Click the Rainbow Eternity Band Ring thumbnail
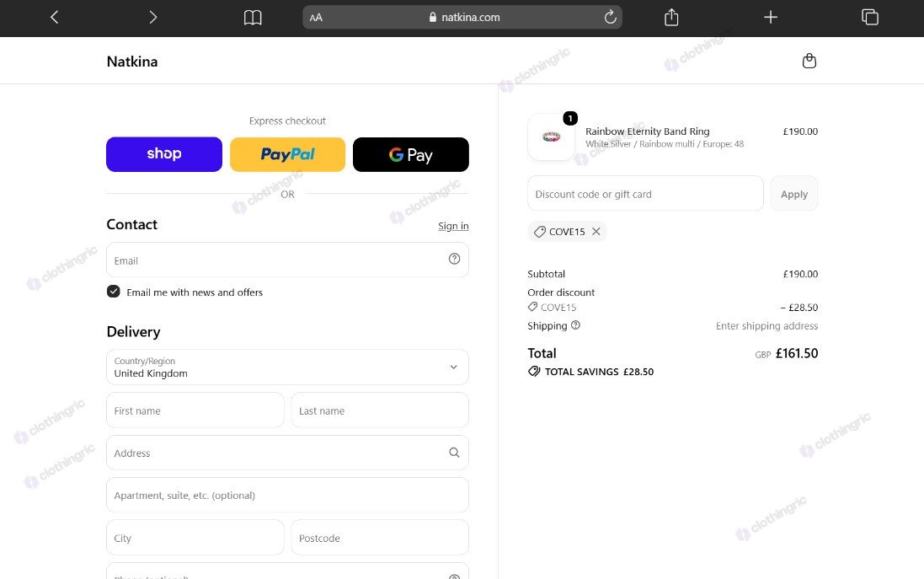 click(551, 137)
